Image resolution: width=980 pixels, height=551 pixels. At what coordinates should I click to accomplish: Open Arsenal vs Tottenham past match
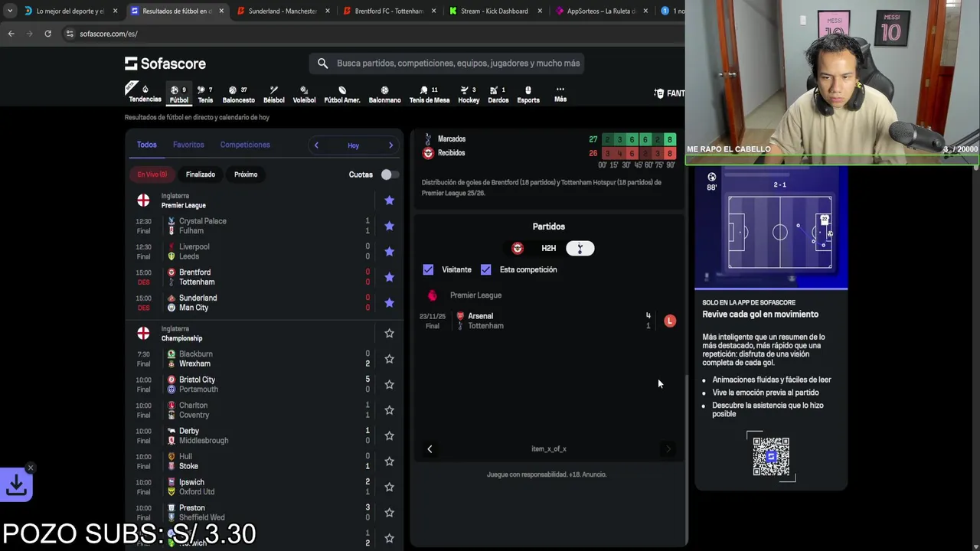[548, 321]
